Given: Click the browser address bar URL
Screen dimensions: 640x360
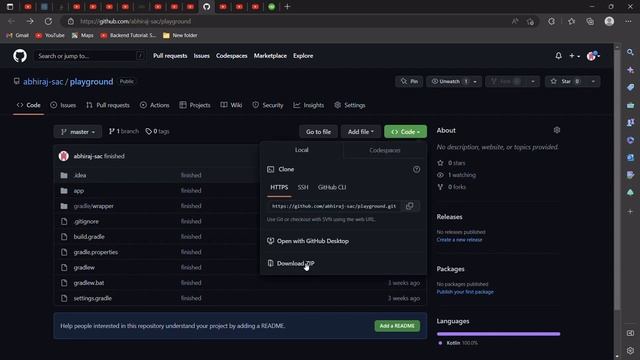Looking at the screenshot, I should (x=136, y=21).
